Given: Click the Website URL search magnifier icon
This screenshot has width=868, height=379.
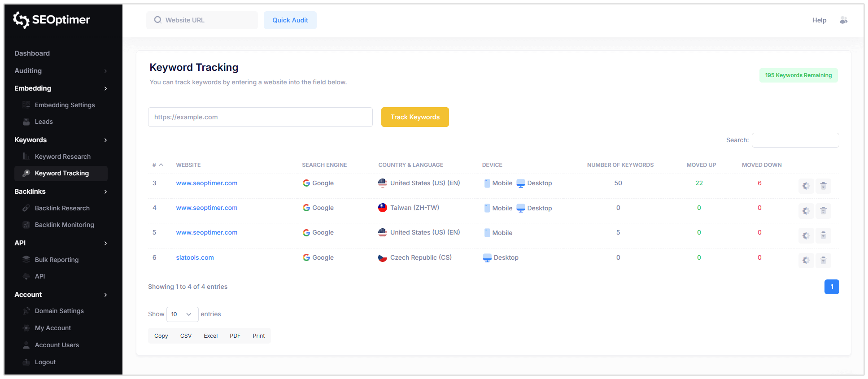Looking at the screenshot, I should click(x=157, y=20).
